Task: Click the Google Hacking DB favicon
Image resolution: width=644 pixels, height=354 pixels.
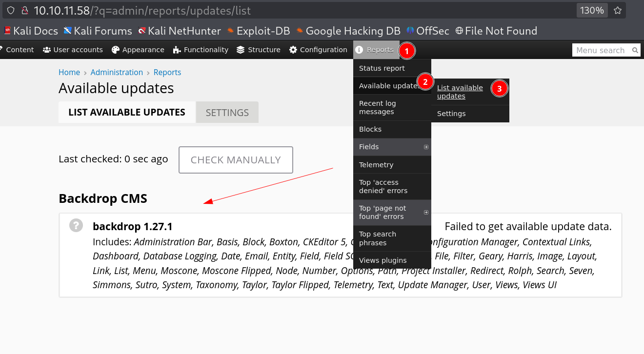Action: [x=300, y=31]
